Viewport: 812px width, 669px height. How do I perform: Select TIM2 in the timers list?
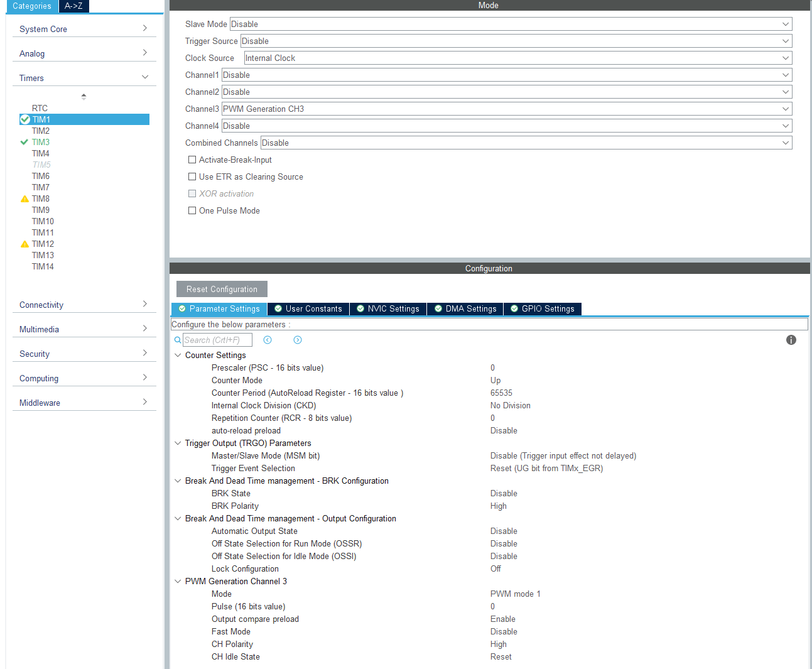(x=41, y=131)
